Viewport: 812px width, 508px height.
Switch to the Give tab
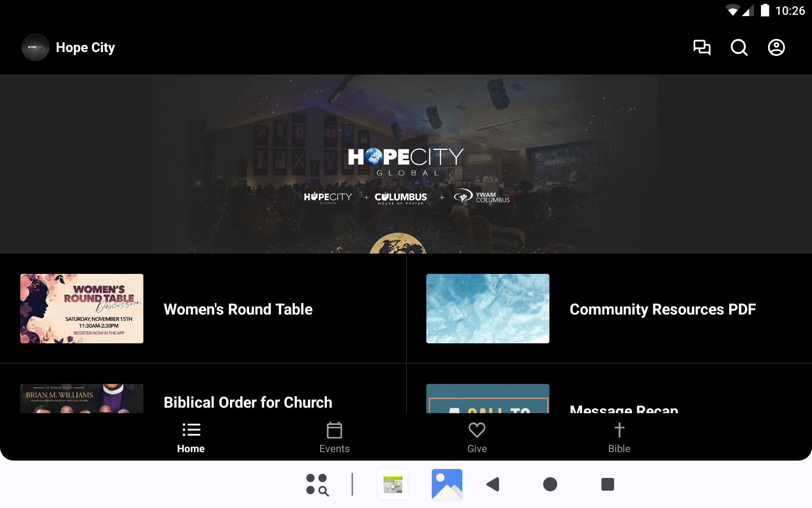click(x=477, y=438)
